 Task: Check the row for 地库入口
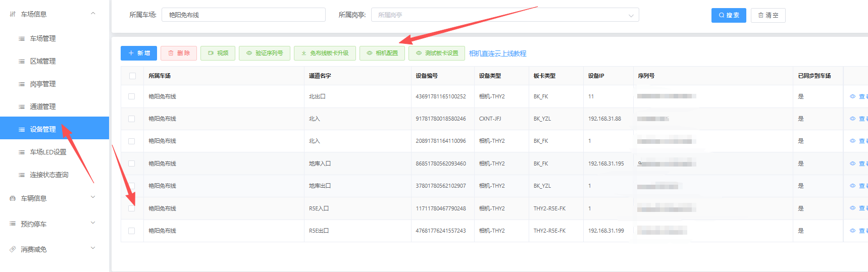point(132,164)
